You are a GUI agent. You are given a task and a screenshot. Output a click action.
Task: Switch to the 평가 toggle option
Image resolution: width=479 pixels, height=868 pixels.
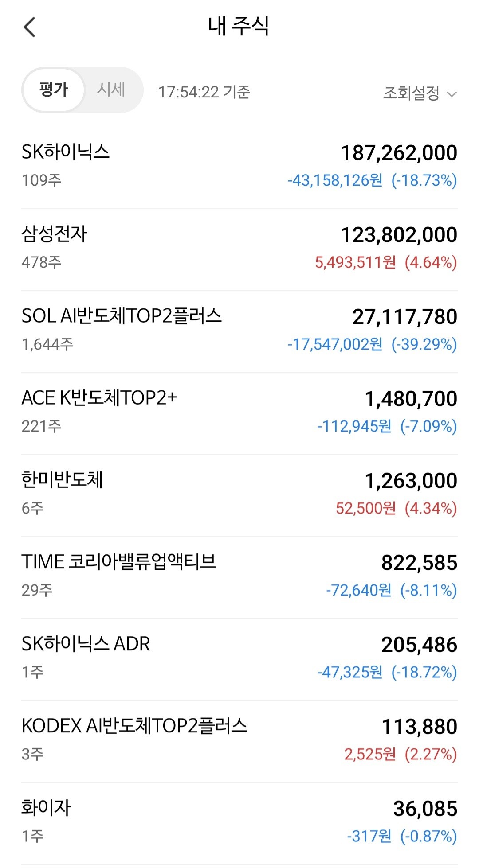[x=53, y=90]
